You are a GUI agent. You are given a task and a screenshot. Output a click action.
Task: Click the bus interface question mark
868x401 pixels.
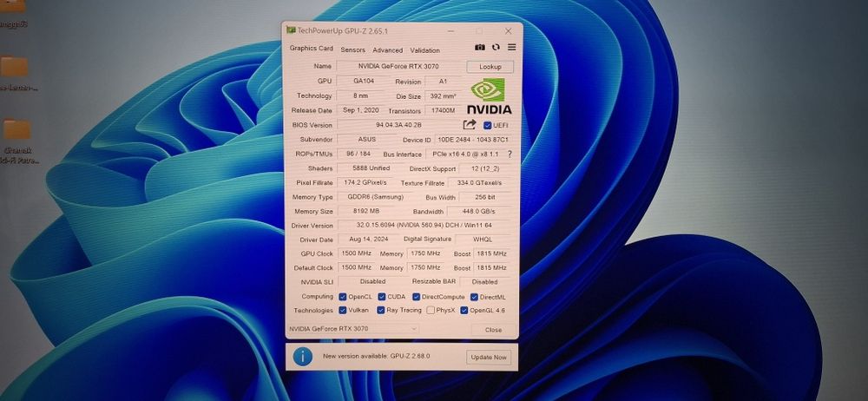coord(510,154)
